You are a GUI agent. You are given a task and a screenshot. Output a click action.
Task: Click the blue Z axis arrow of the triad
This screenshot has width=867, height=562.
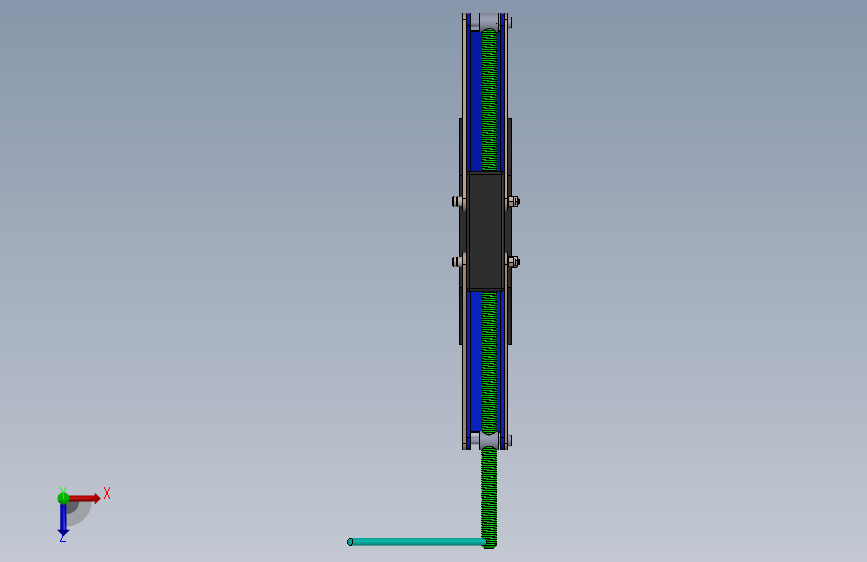(x=63, y=519)
